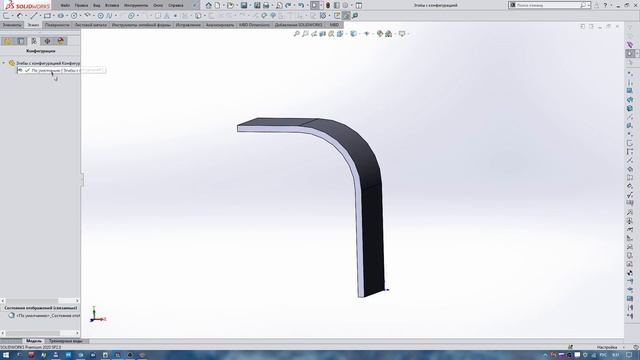Open the Инструменты menu

[x=136, y=5]
